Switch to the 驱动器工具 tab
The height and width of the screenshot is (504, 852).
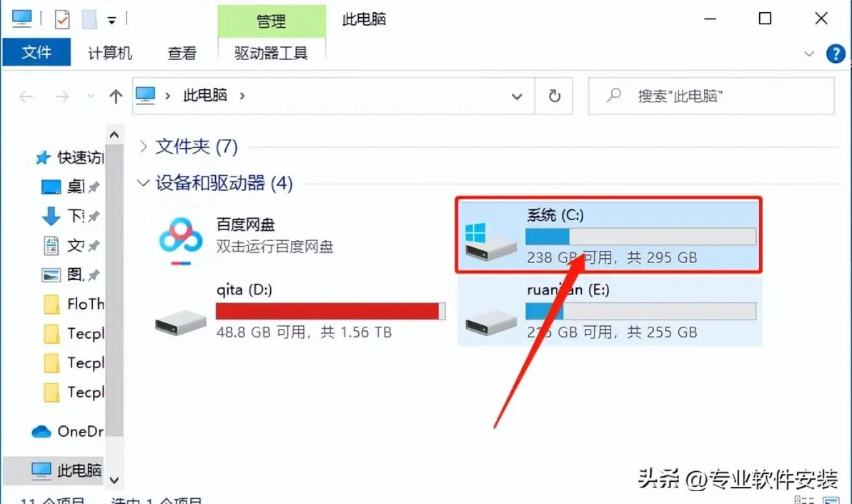[271, 53]
